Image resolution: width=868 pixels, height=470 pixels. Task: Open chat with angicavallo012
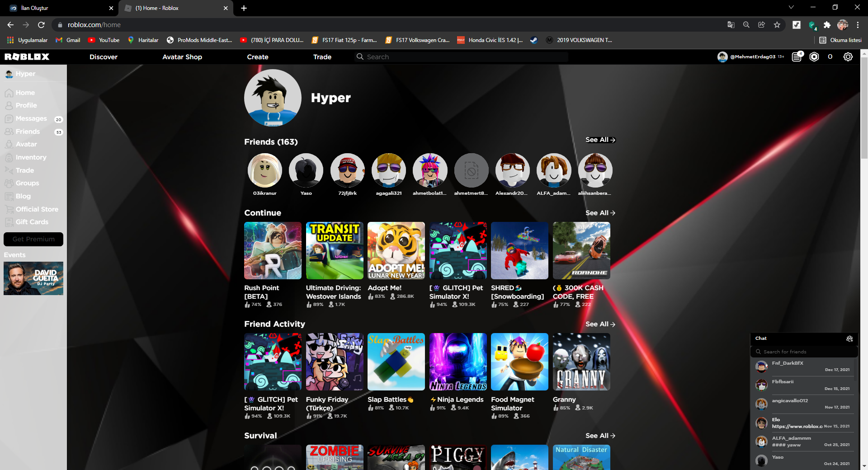804,404
